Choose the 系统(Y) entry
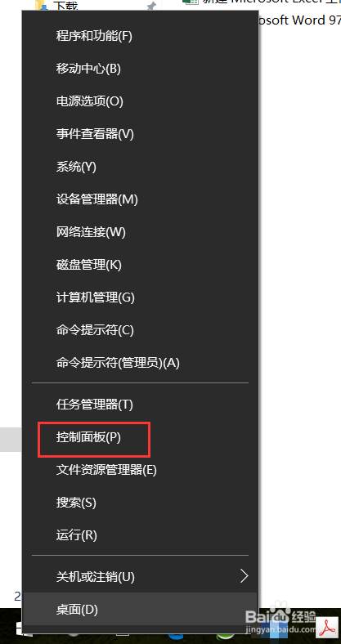The height and width of the screenshot is (644, 341). (x=141, y=167)
